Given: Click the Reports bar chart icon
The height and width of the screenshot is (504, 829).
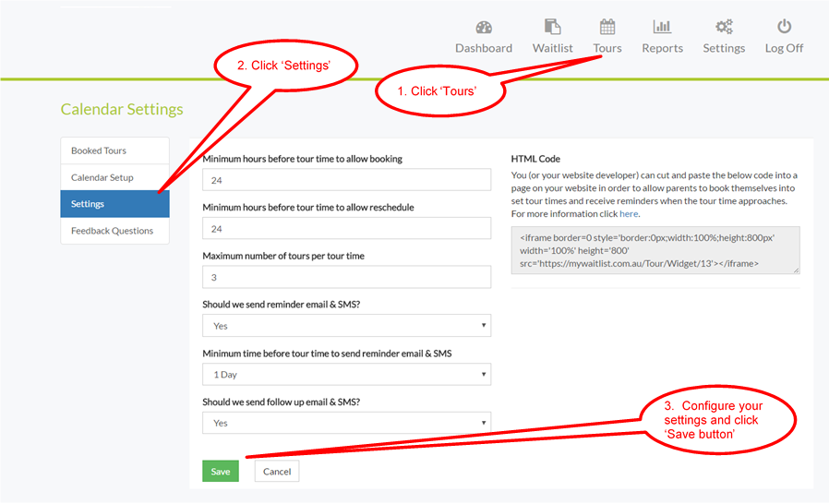Looking at the screenshot, I should point(662,27).
